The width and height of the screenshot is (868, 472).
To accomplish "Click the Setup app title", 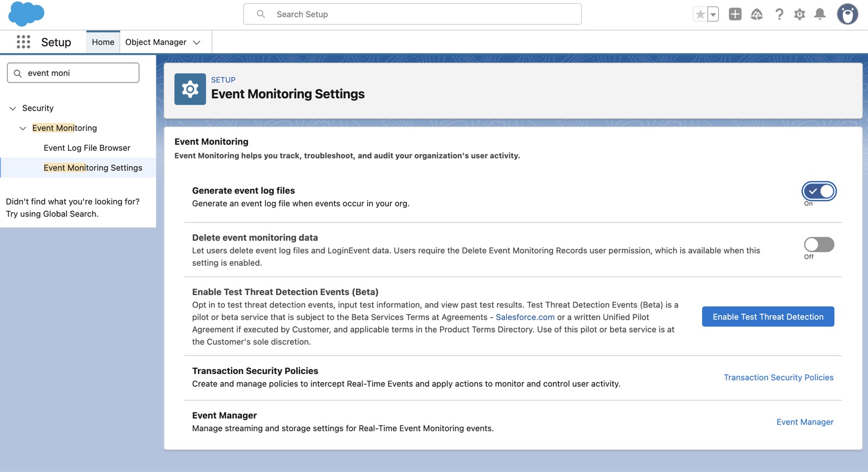I will [x=56, y=42].
